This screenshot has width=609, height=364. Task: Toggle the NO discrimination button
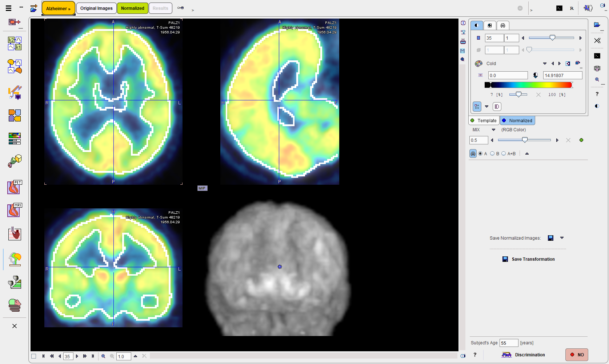[x=577, y=355]
